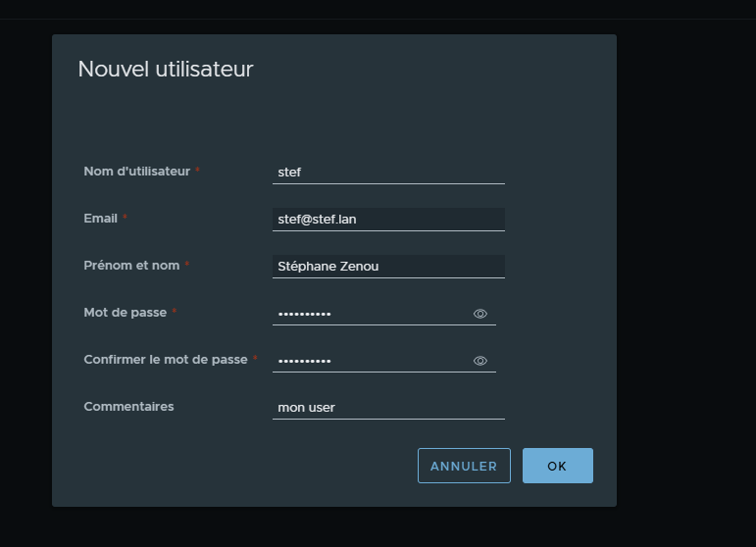Select the Email field with stef@stef.lan
The width and height of the screenshot is (756, 547).
[x=388, y=219]
